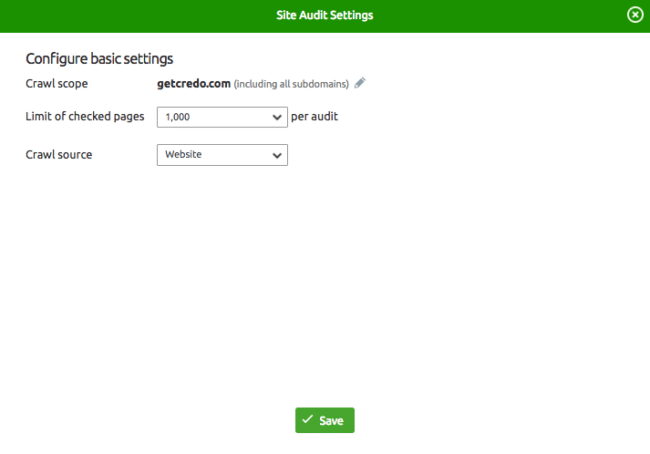Image resolution: width=650 pixels, height=454 pixels.
Task: Click the checkmark icon on the Save button
Action: [308, 420]
